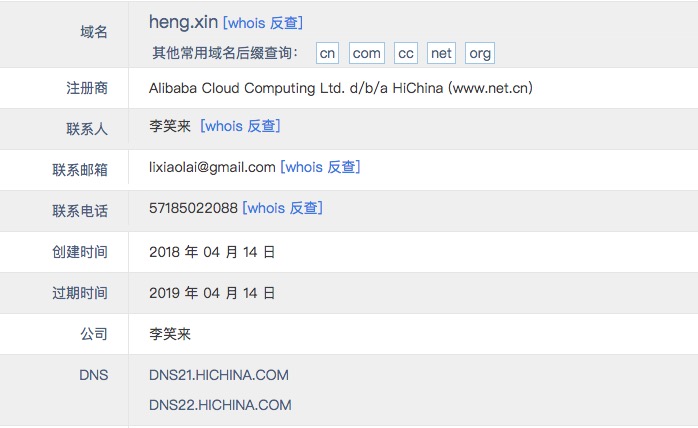Pick the net domain suffix button
Screen dimensions: 698x428
click(x=442, y=53)
